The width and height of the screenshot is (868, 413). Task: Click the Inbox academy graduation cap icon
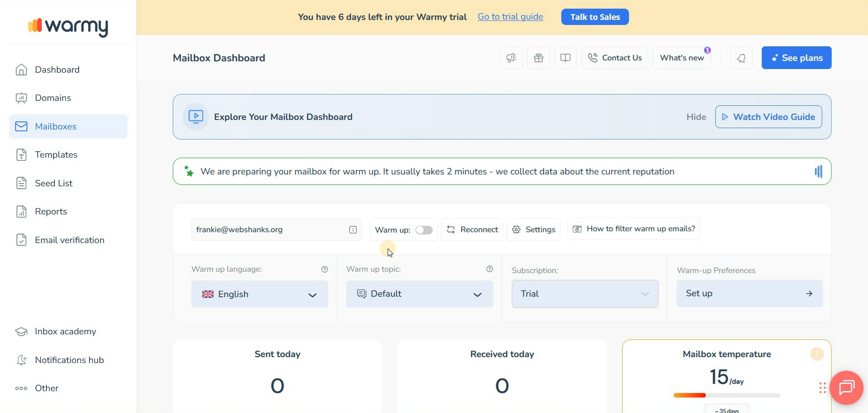(x=21, y=331)
